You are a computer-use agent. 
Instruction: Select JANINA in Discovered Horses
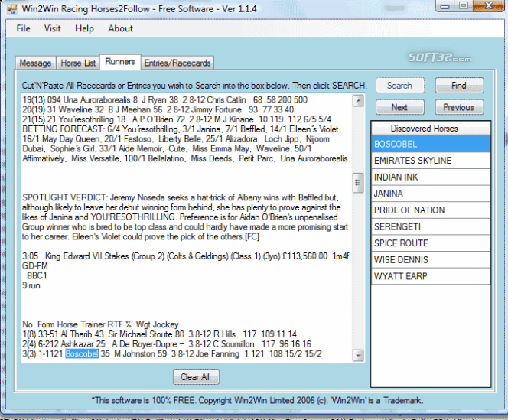431,194
